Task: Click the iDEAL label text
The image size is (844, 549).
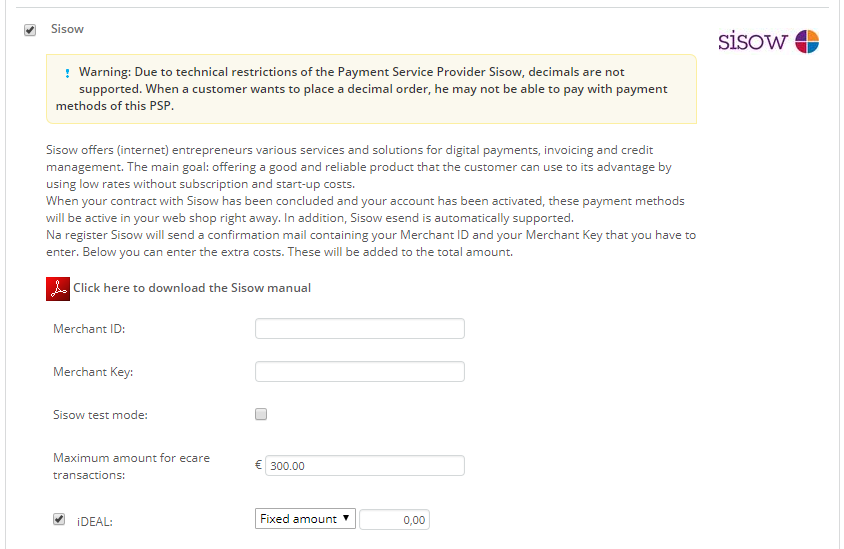Action: (95, 521)
